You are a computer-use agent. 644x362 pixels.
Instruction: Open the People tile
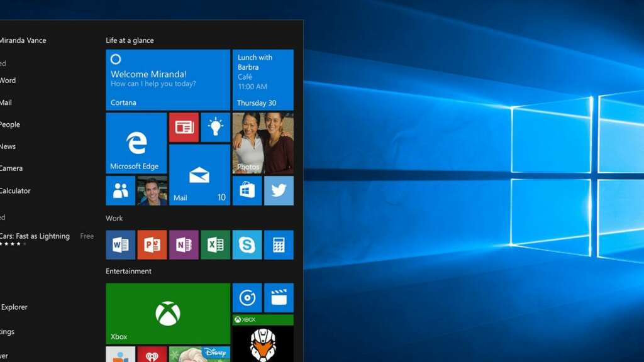pos(120,190)
